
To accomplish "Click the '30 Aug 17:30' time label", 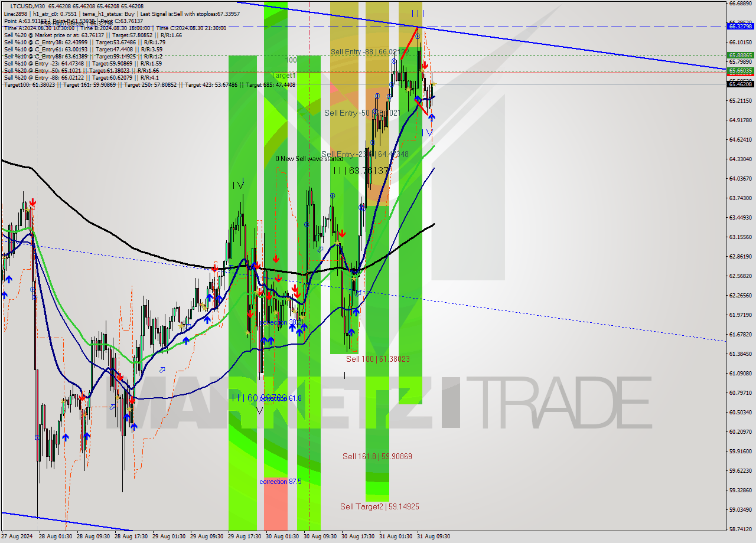I will (357, 537).
